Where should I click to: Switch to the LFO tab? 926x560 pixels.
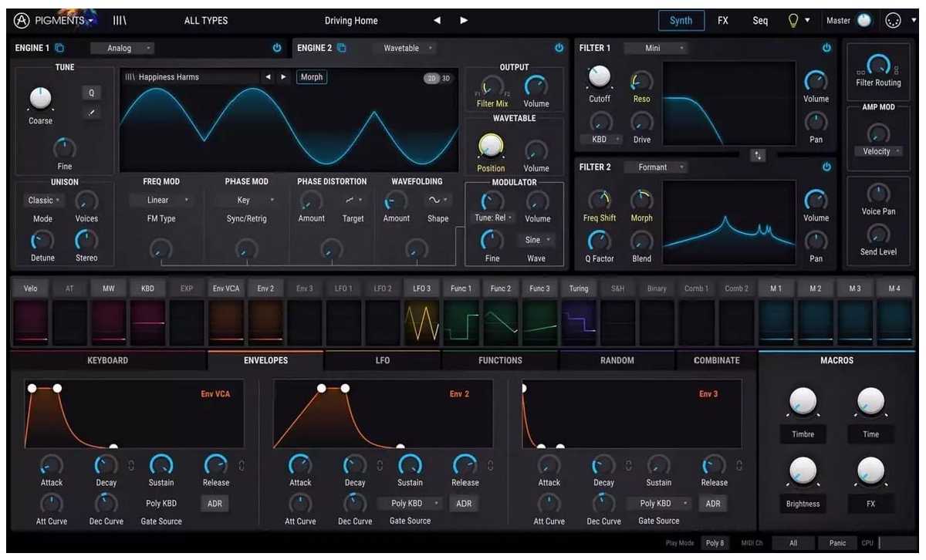(x=383, y=360)
